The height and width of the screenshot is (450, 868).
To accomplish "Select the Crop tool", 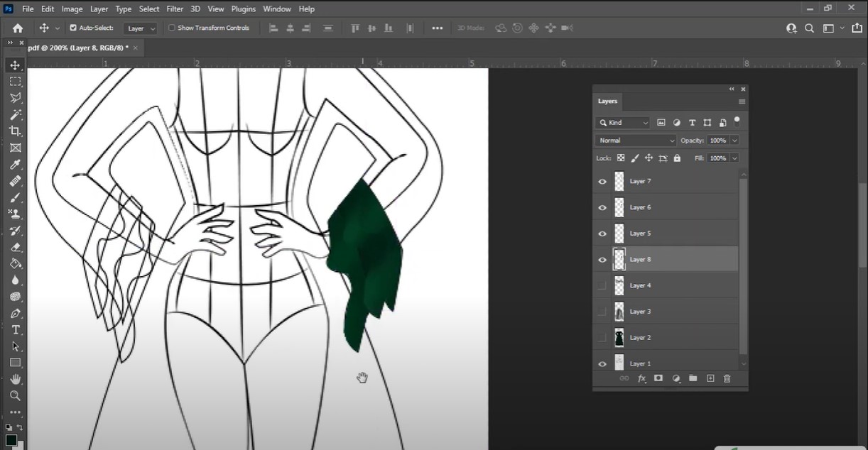I will point(15,131).
